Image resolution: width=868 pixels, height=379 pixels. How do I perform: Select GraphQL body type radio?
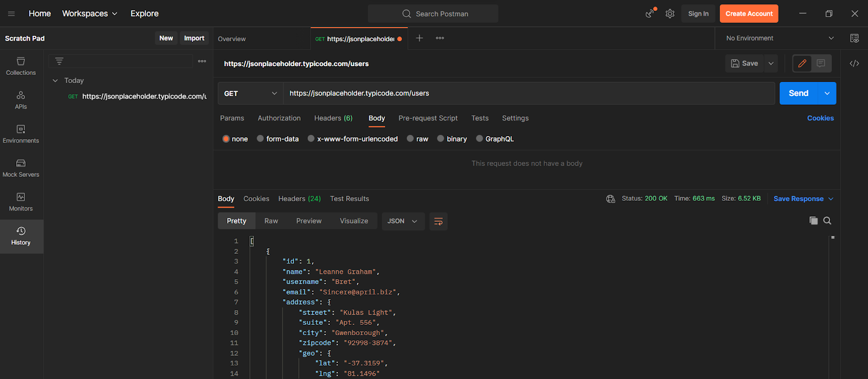click(x=480, y=139)
